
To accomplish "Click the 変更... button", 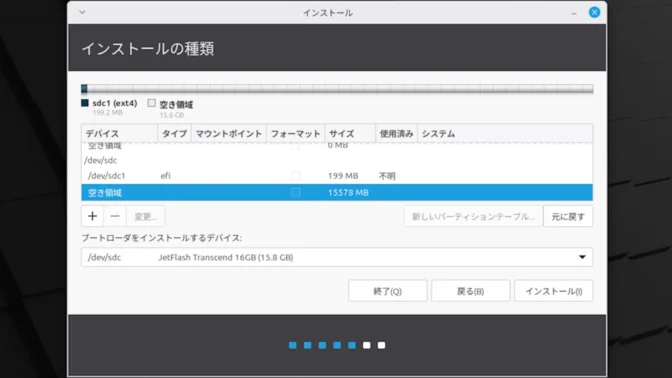I will pyautogui.click(x=145, y=216).
